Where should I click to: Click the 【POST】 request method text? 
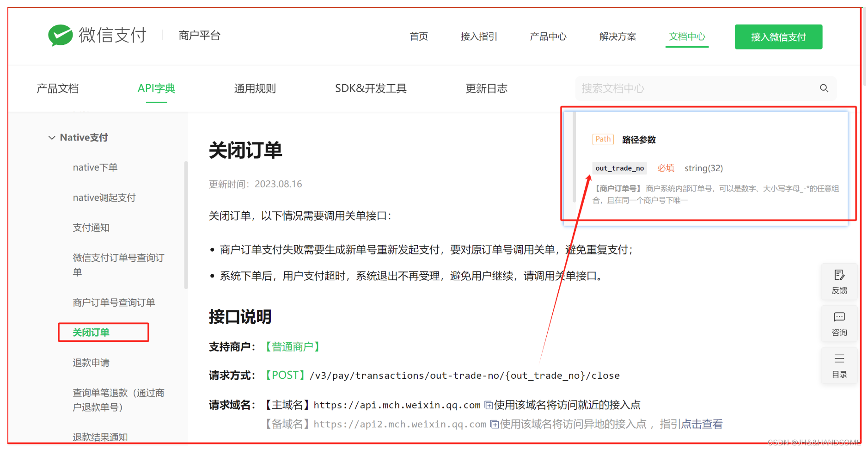point(285,375)
